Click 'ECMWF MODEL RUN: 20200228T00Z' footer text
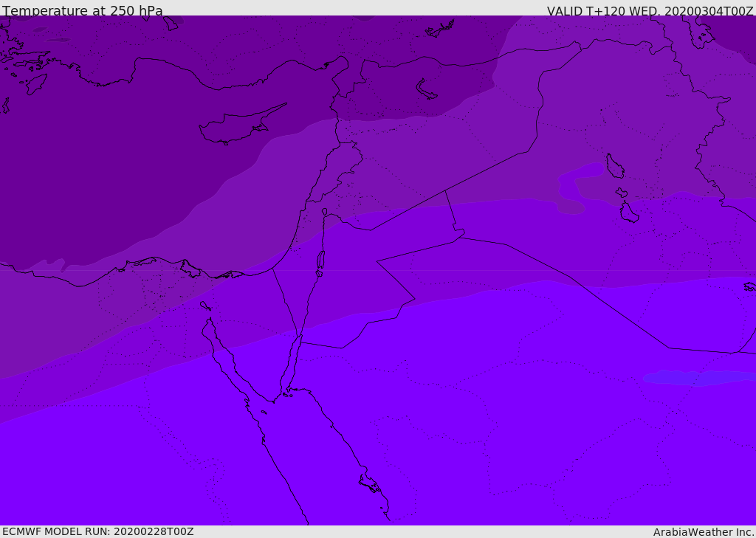756x538 pixels. click(98, 531)
